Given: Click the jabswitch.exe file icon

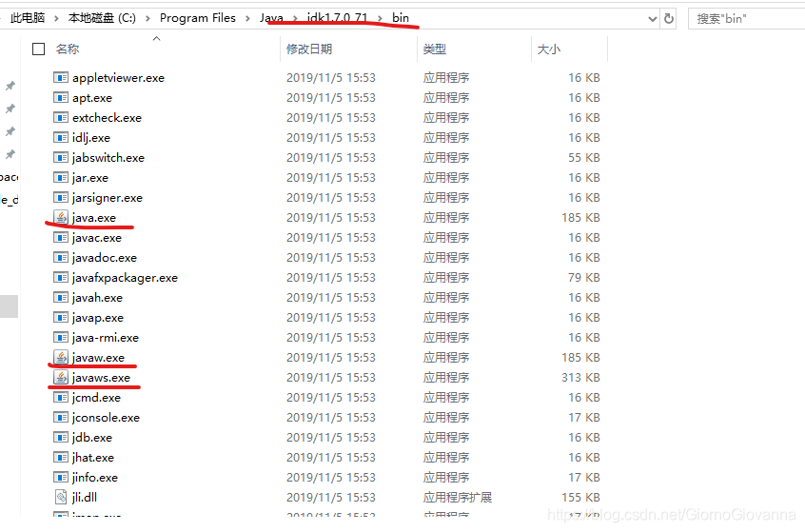Looking at the screenshot, I should pos(61,158).
